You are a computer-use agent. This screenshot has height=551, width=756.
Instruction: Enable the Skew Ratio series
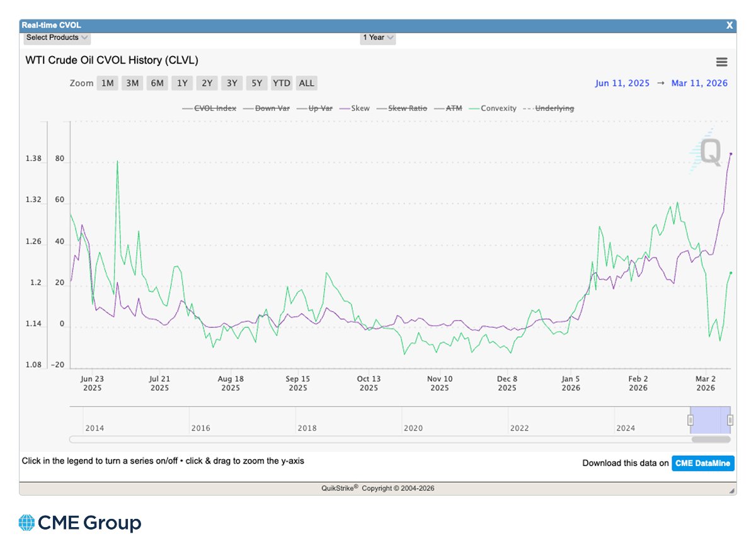point(408,108)
